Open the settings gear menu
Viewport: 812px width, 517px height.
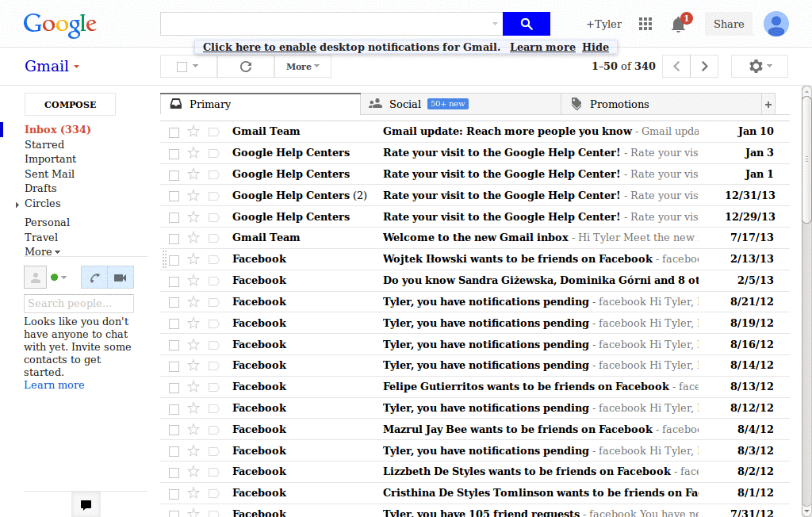760,67
